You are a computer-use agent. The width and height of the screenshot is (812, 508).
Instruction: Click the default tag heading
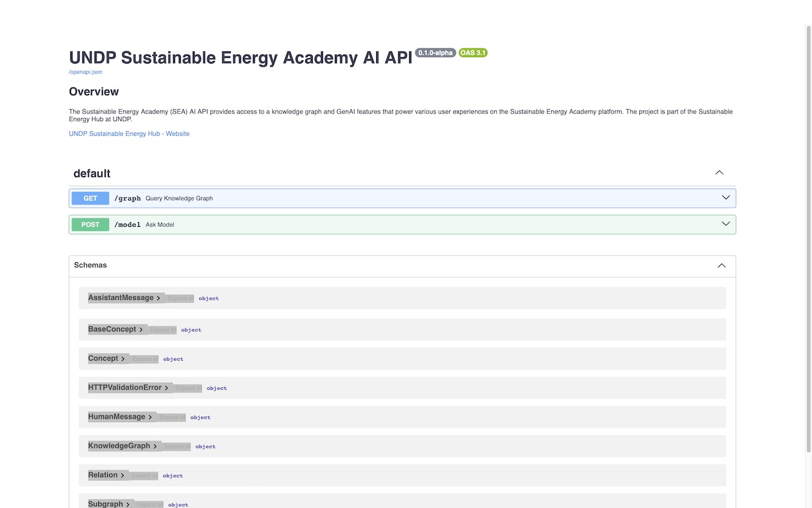[x=92, y=173]
